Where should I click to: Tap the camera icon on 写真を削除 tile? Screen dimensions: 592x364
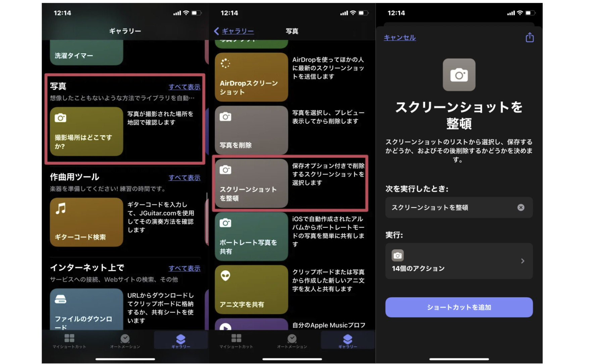tap(225, 117)
